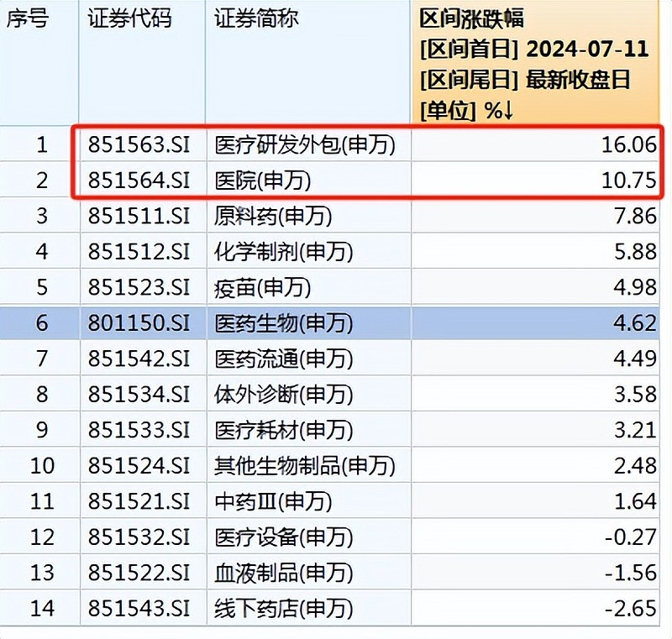The height and width of the screenshot is (639, 672).
Task: Click row number 14
Action: (42, 609)
